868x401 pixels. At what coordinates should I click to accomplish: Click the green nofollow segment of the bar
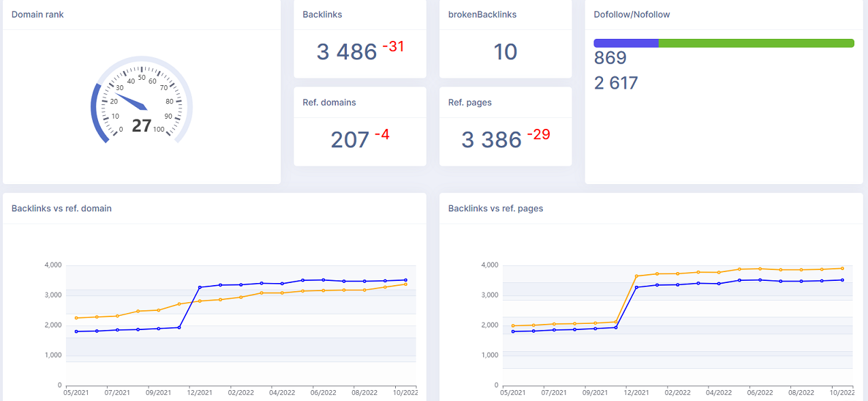click(756, 43)
